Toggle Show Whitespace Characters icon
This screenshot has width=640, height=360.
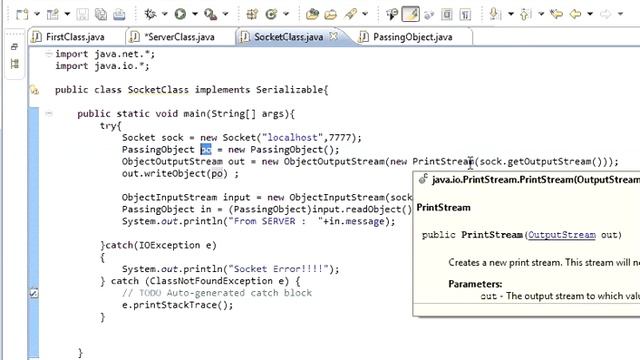pos(465,14)
